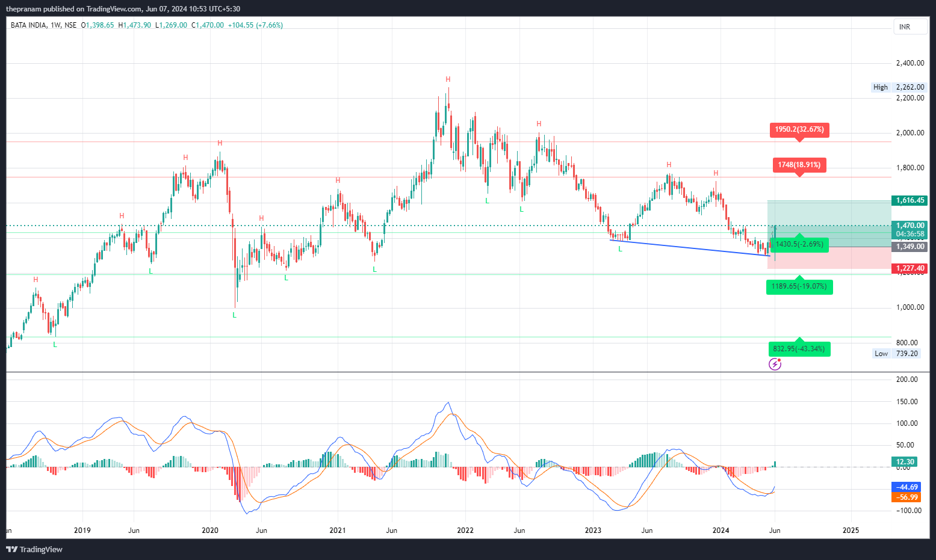Click the BATA INDIA, 1W, NSE symbol title
Viewport: 936px width, 560px height.
(43, 25)
